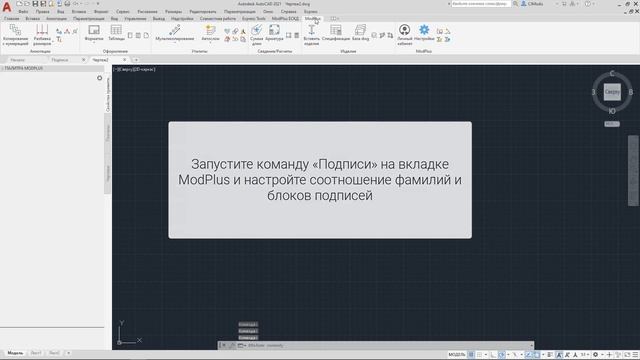The height and width of the screenshot is (360, 640).
Task: Open the Правка menu
Action: [x=42, y=11]
